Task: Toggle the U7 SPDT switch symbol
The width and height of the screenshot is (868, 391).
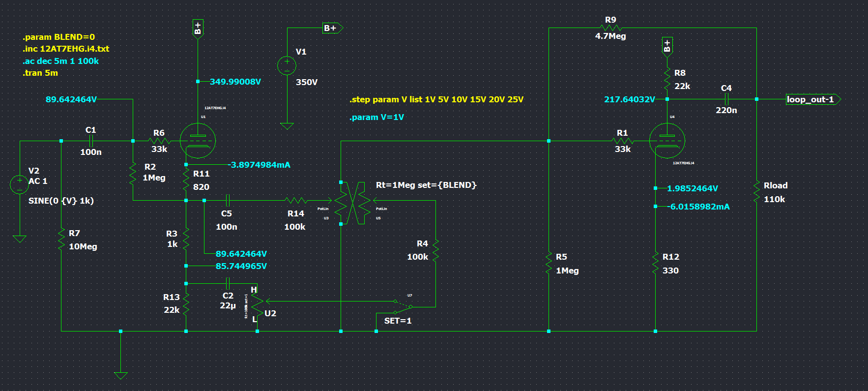Action: point(403,307)
